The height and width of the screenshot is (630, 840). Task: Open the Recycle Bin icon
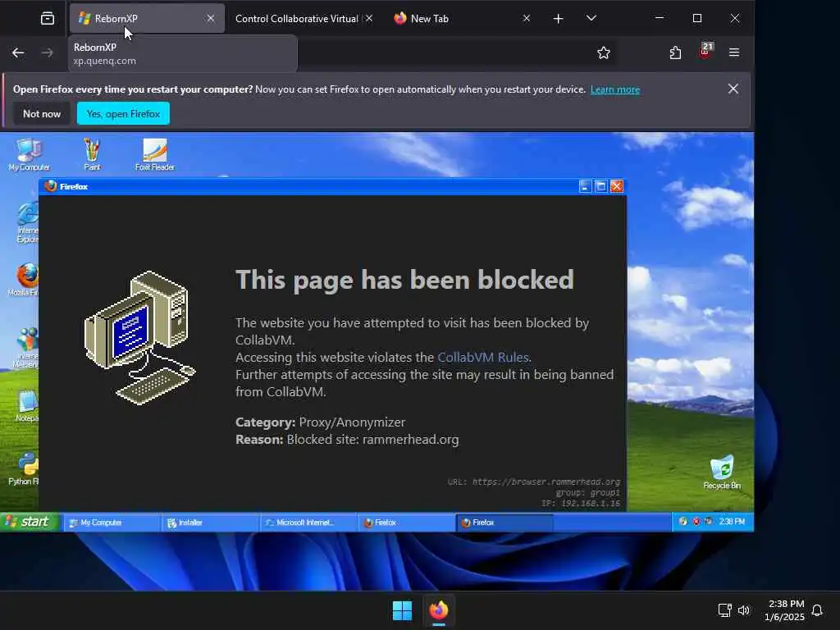(722, 472)
